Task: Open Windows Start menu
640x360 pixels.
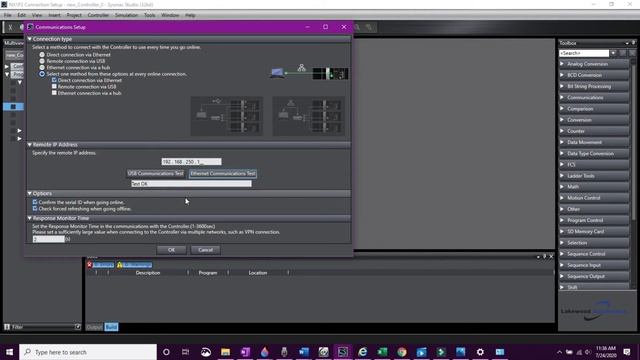Action: tap(9, 352)
